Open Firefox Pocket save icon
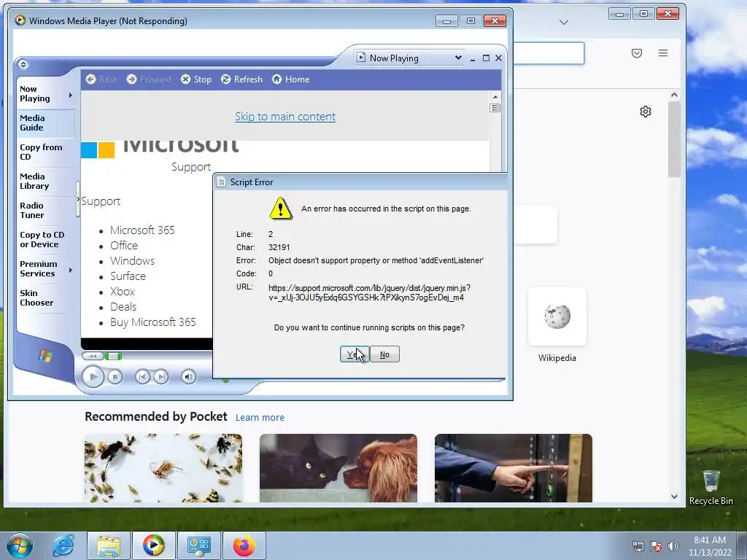The height and width of the screenshot is (560, 747). tap(636, 53)
